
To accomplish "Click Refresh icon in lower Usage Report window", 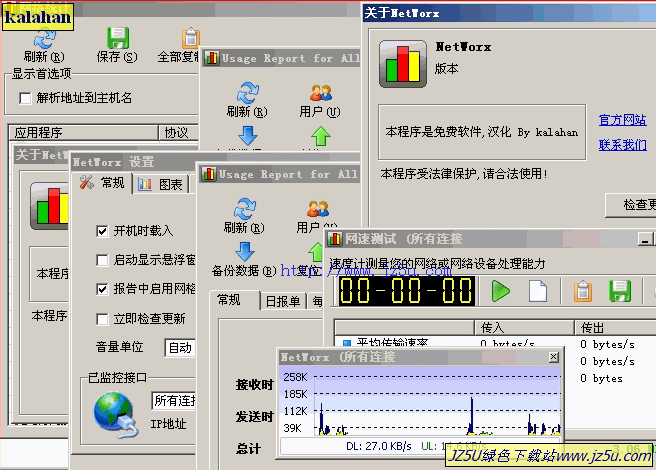I will (245, 209).
